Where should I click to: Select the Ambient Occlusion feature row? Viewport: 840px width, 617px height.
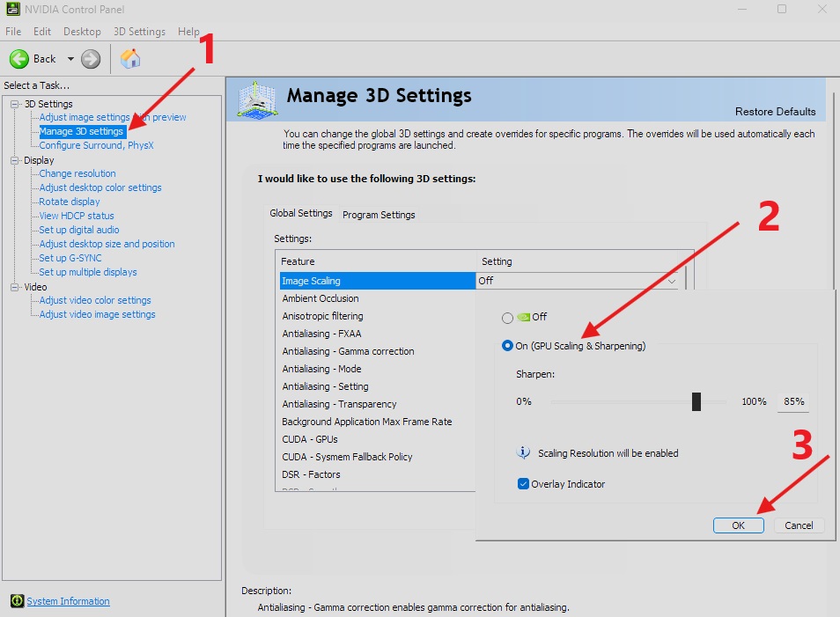coord(377,298)
